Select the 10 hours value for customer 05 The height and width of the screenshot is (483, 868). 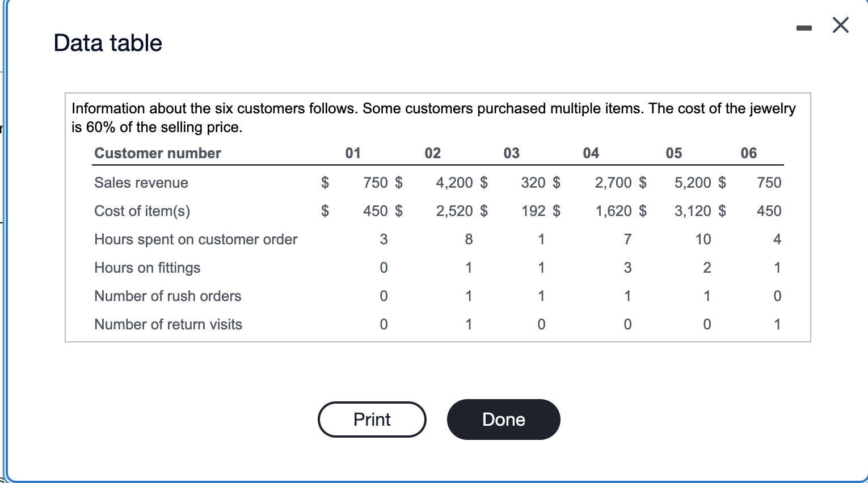(x=703, y=239)
